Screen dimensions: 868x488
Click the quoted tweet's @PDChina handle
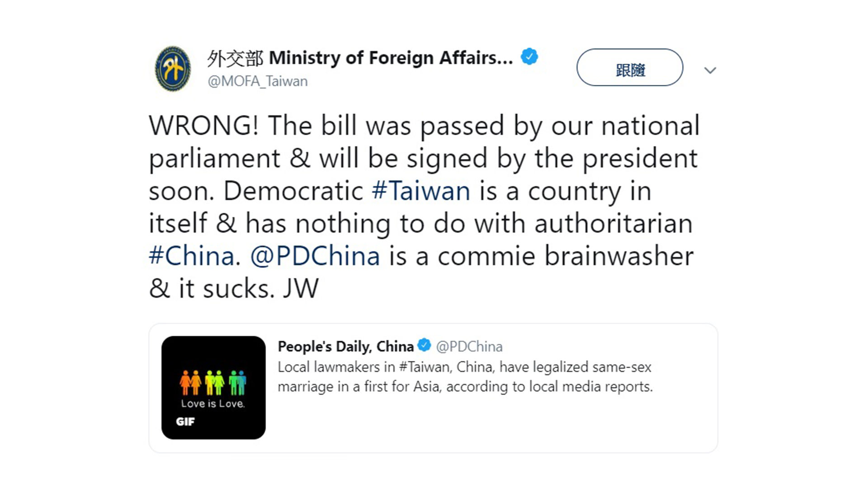tap(469, 347)
